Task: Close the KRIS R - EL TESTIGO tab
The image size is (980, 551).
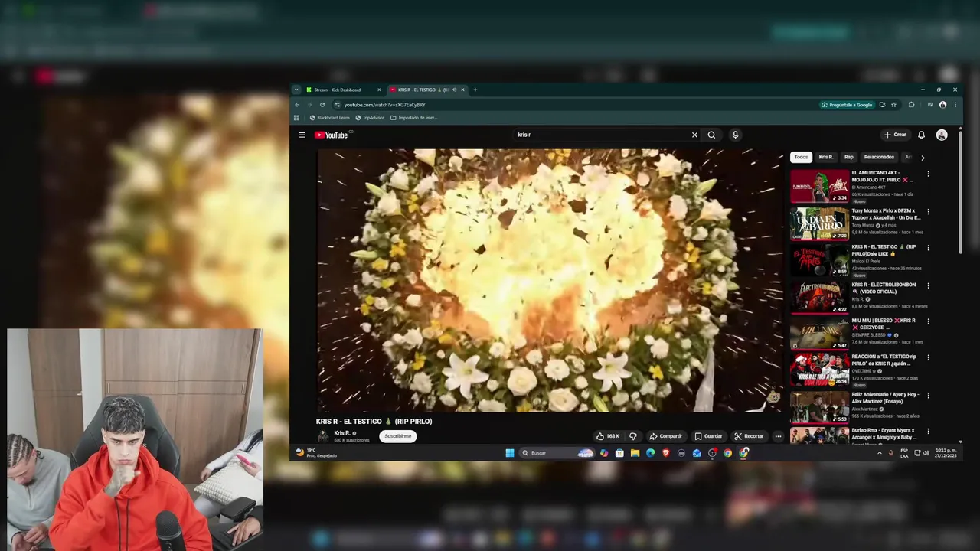Action: coord(462,90)
